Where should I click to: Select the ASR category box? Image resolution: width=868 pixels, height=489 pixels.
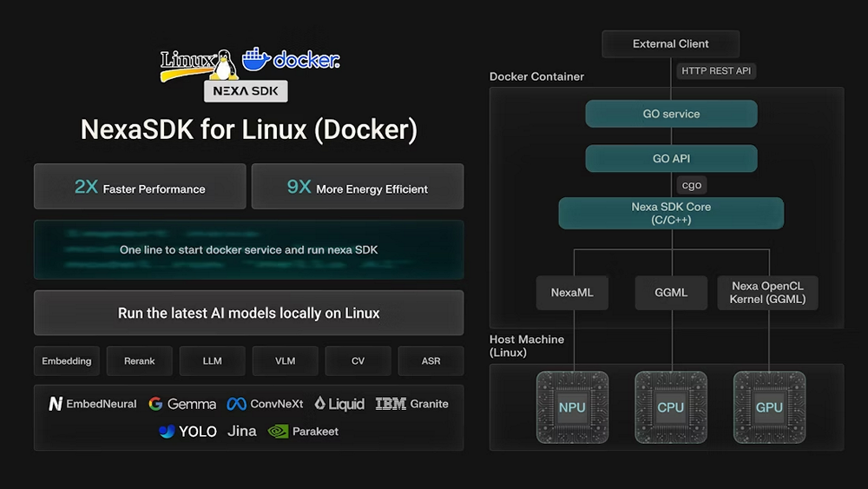click(x=431, y=361)
